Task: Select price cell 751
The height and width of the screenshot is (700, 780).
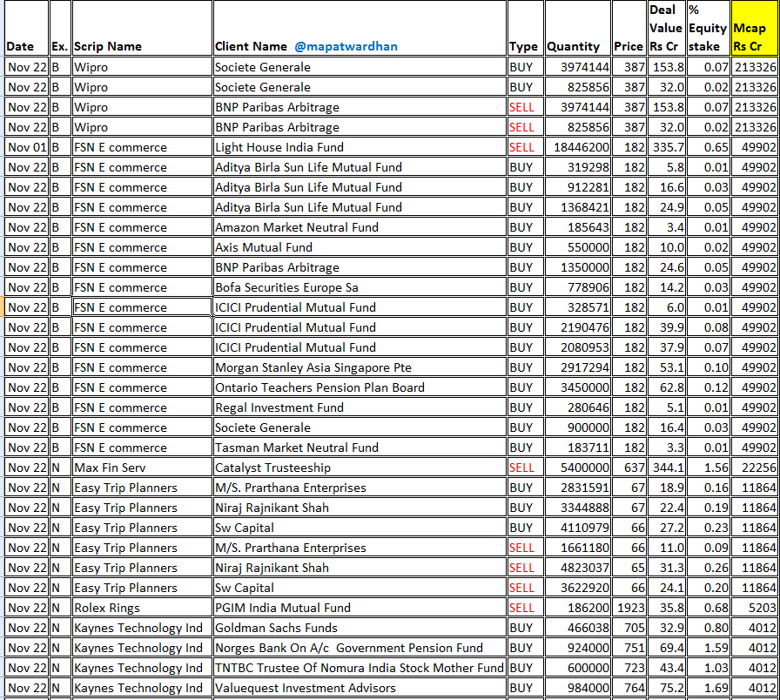Action: [629, 648]
